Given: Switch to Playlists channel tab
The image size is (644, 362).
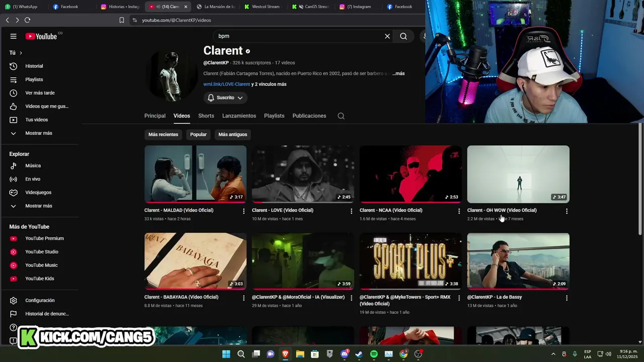Looking at the screenshot, I should click(274, 116).
